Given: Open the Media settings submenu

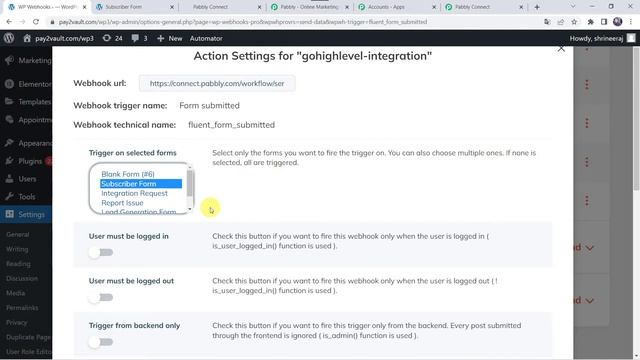Looking at the screenshot, I should tap(15, 293).
